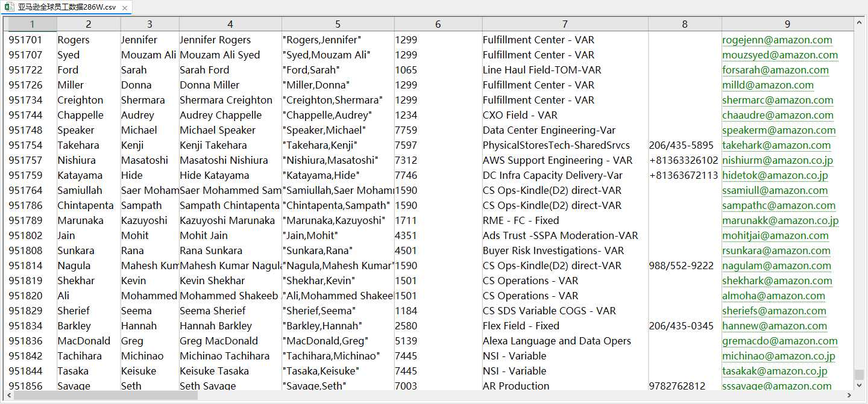Open email link takehark@amazon.com
This screenshot has height=404, width=868.
tap(776, 145)
